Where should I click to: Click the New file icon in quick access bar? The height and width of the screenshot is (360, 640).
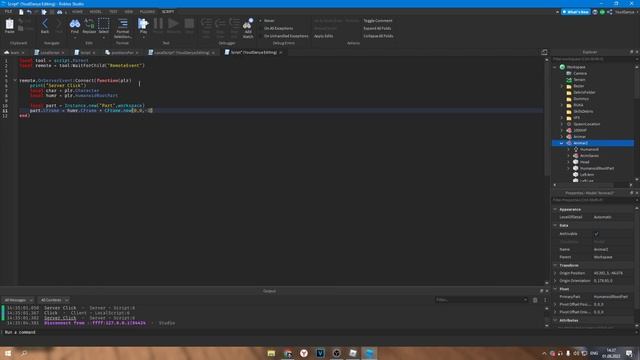point(21,12)
